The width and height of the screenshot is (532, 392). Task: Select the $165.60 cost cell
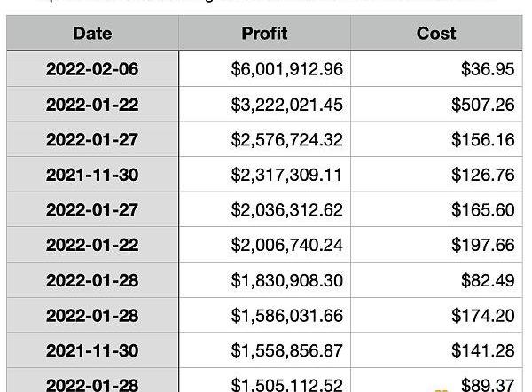point(482,210)
